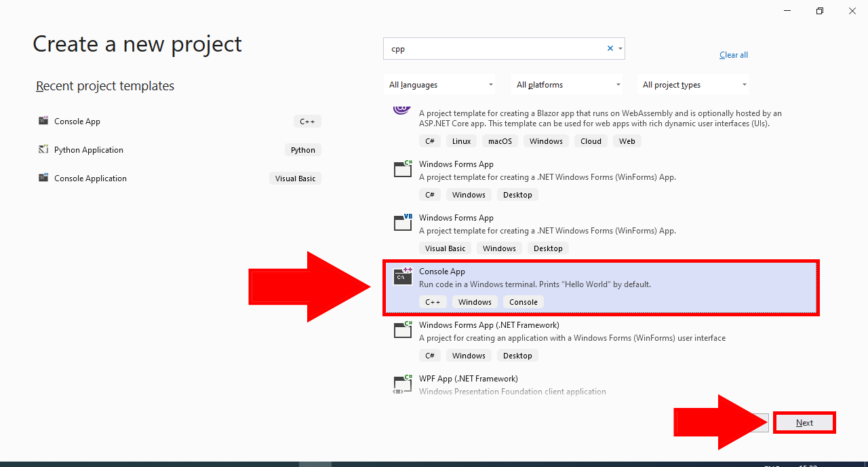Click the macOS tag on Blazor template
Viewport: 868px width, 467px height.
pyautogui.click(x=500, y=141)
